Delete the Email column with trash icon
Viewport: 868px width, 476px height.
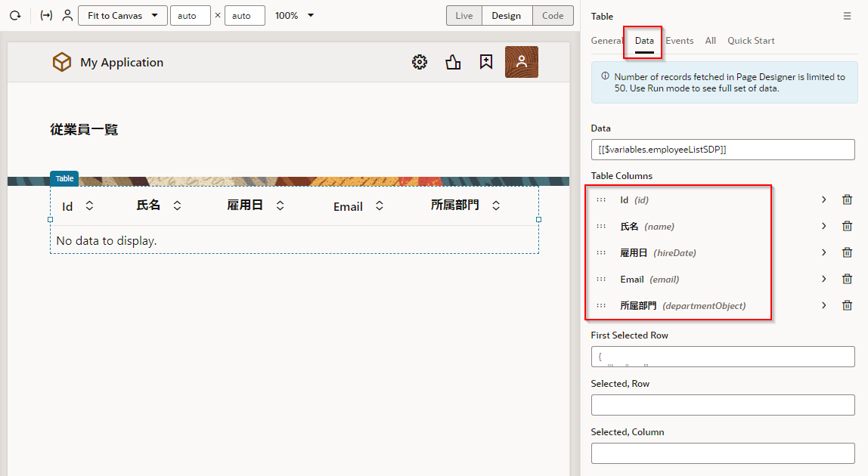(847, 279)
